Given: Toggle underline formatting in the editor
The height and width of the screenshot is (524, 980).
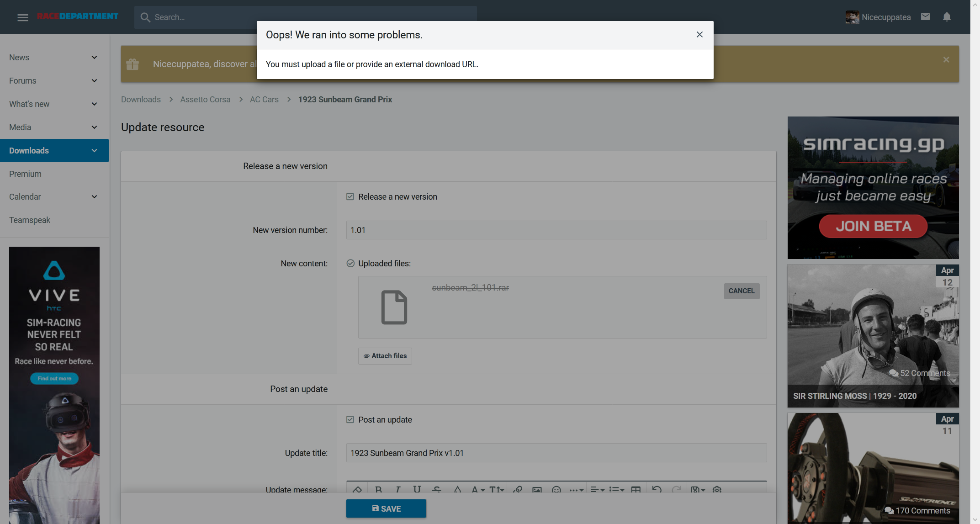Looking at the screenshot, I should (417, 489).
